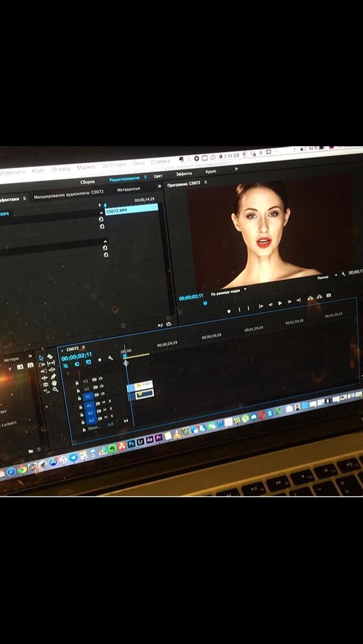This screenshot has width=363, height=644.
Task: Toggle the timeline Snap magnet
Action: tap(77, 365)
